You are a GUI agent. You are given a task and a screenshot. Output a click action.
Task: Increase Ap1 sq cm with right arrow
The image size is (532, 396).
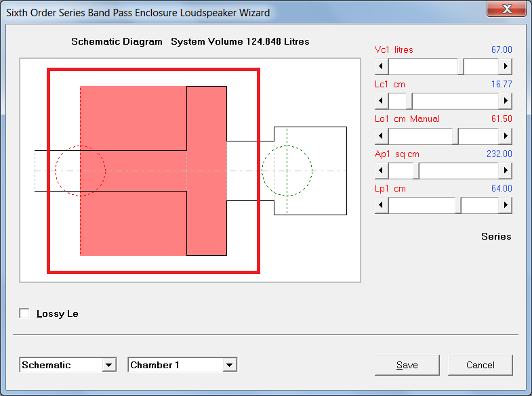click(505, 171)
